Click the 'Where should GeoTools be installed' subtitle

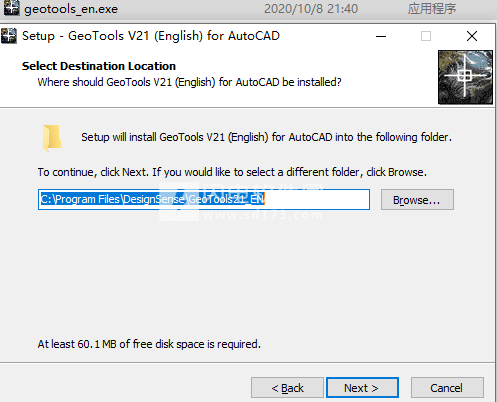(189, 82)
